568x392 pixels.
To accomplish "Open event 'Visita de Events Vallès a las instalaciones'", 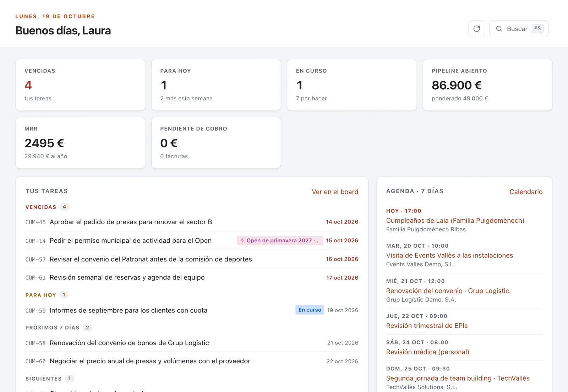I will 449,255.
